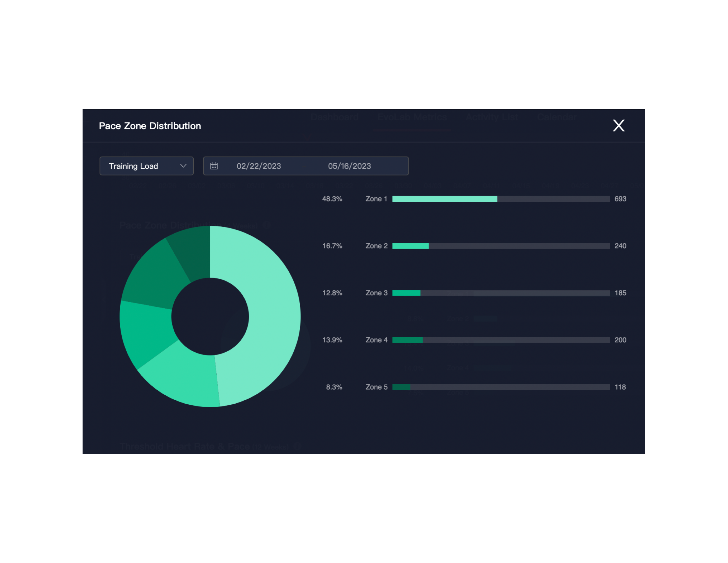Click the 12.8% percentage value
728x563 pixels.
point(332,293)
